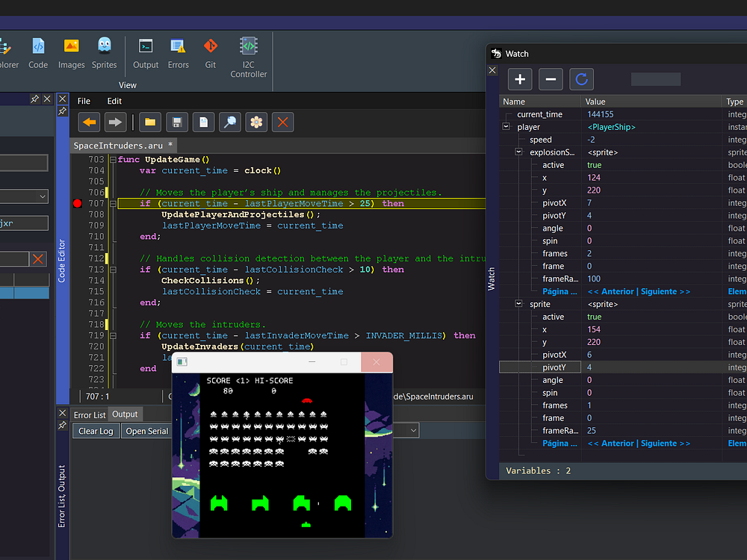The height and width of the screenshot is (560, 747).
Task: Collapse the player node in Watch tree
Action: point(506,127)
